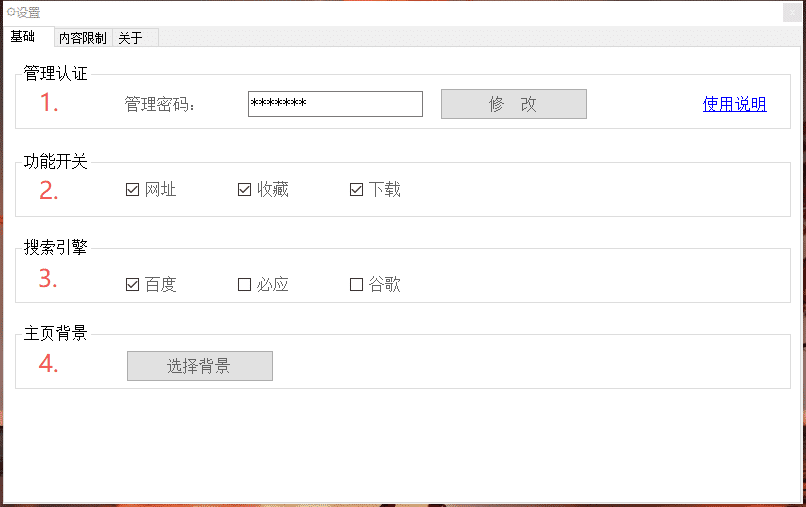Go to the 关于 tab
The image size is (806, 507).
[131, 38]
